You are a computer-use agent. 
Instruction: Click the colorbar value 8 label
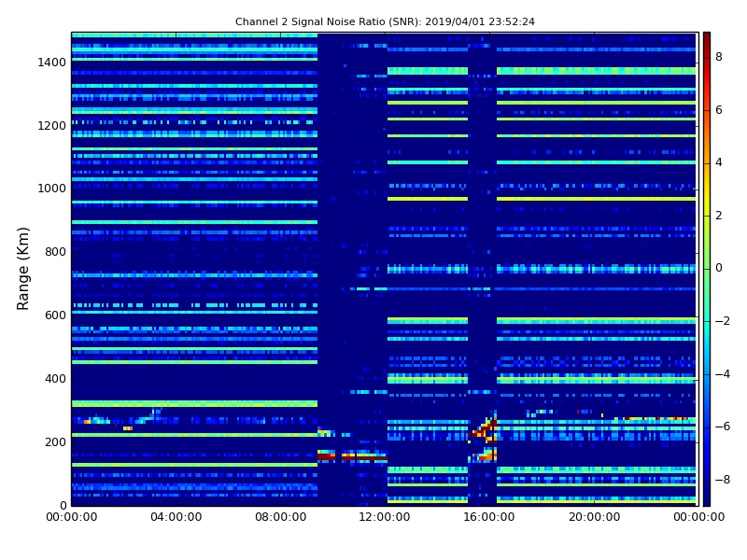click(x=719, y=57)
